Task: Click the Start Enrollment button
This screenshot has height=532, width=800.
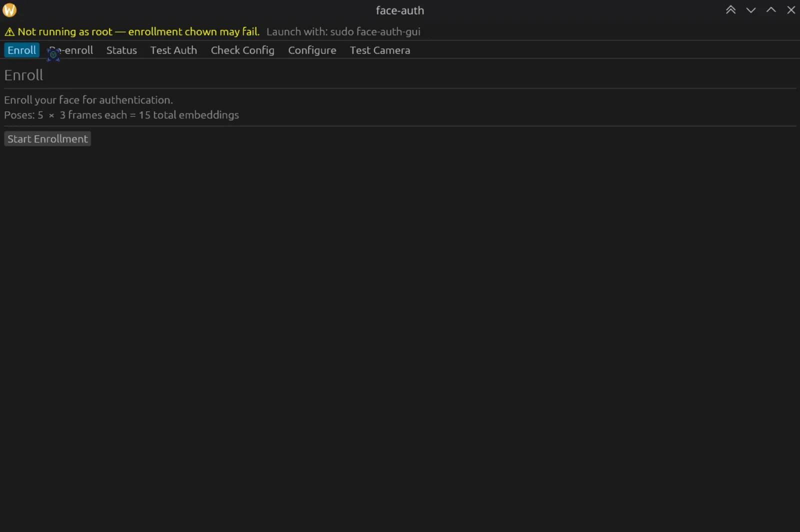Action: pos(47,139)
